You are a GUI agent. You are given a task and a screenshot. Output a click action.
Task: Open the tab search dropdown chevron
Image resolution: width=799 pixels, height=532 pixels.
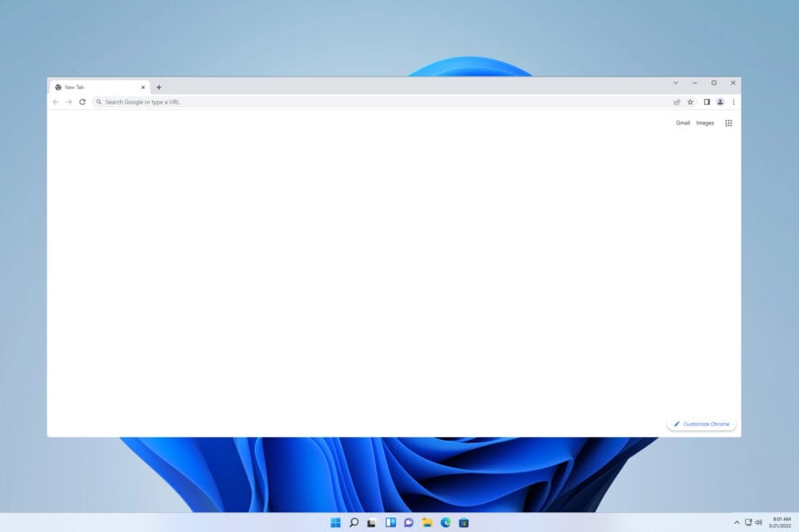coord(675,82)
